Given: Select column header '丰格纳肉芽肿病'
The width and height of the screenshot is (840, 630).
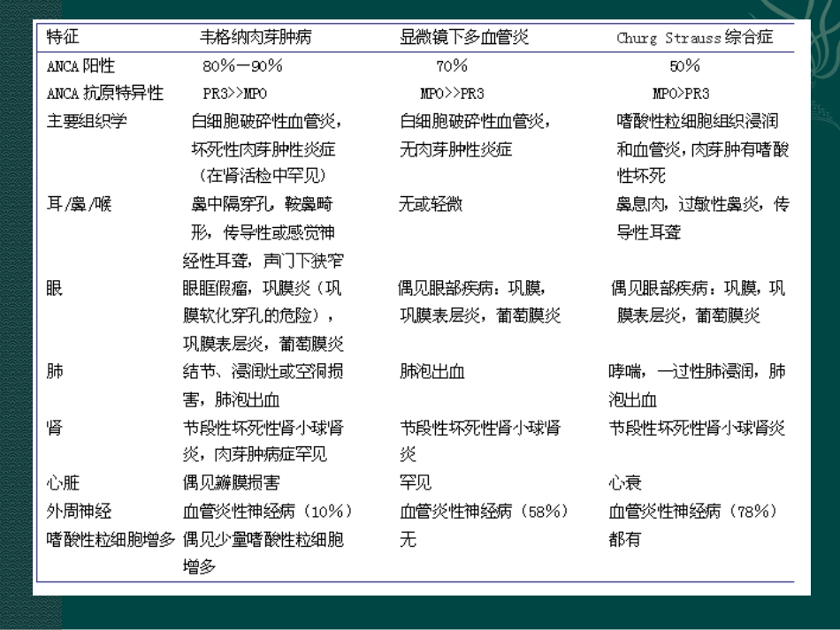Looking at the screenshot, I should 256,37.
